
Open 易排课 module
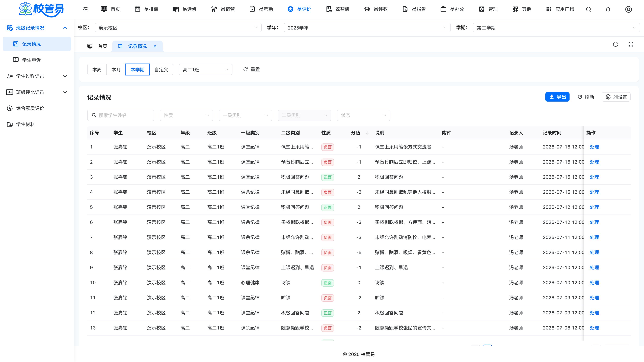click(x=147, y=9)
